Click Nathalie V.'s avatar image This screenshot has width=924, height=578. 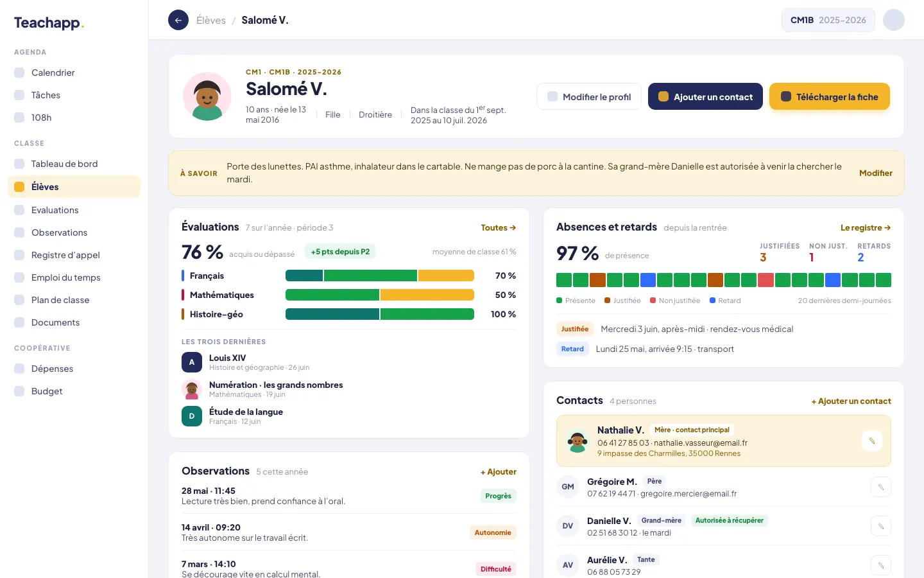[577, 441]
